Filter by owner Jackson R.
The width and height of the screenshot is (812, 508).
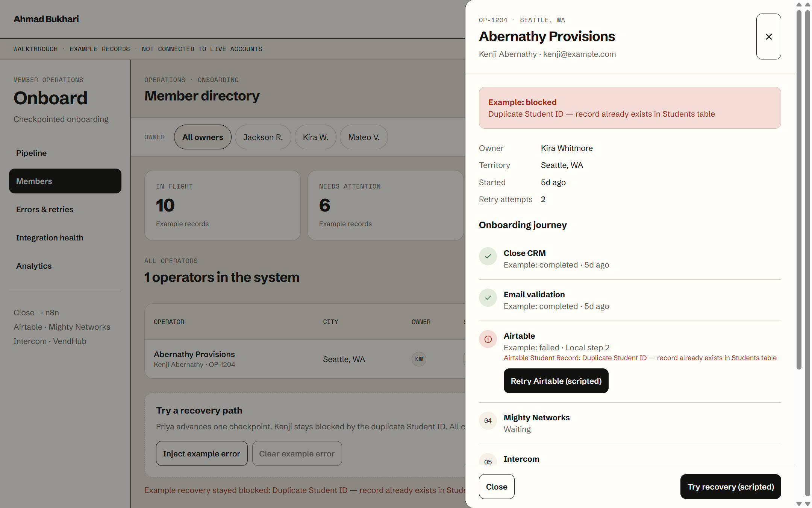point(263,137)
